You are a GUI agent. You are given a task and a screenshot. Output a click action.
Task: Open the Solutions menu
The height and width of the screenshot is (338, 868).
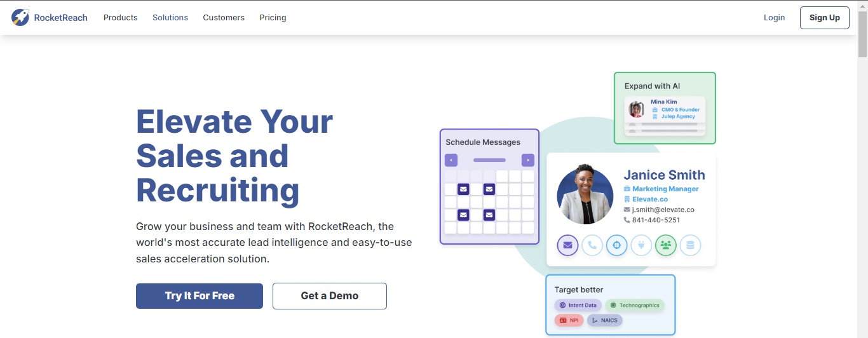pyautogui.click(x=170, y=18)
